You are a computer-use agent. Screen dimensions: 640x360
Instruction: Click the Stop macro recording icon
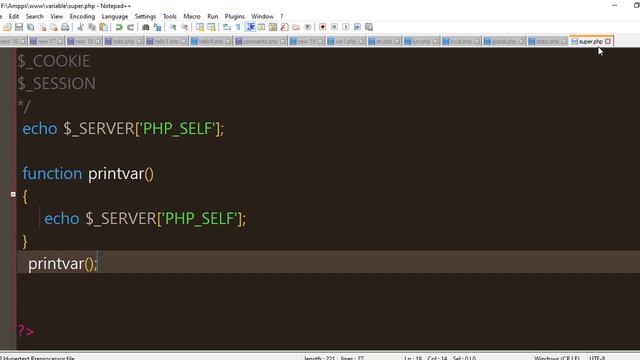tap(334, 27)
